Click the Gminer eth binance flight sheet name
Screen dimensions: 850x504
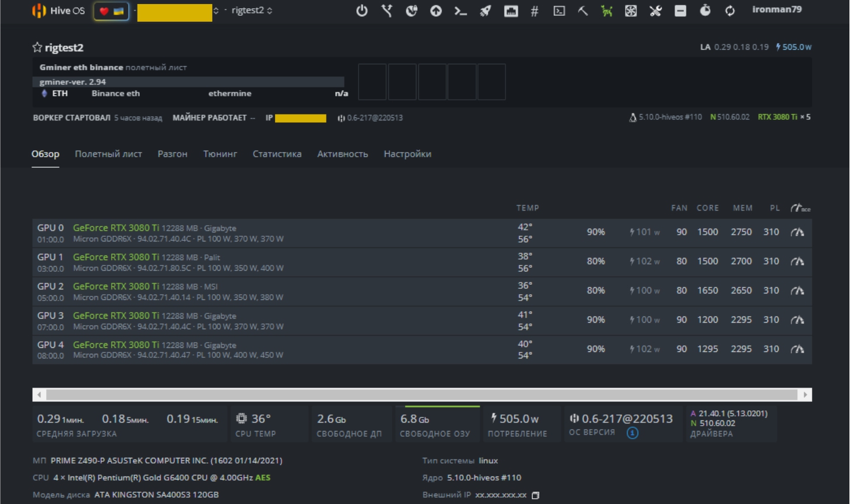[81, 67]
